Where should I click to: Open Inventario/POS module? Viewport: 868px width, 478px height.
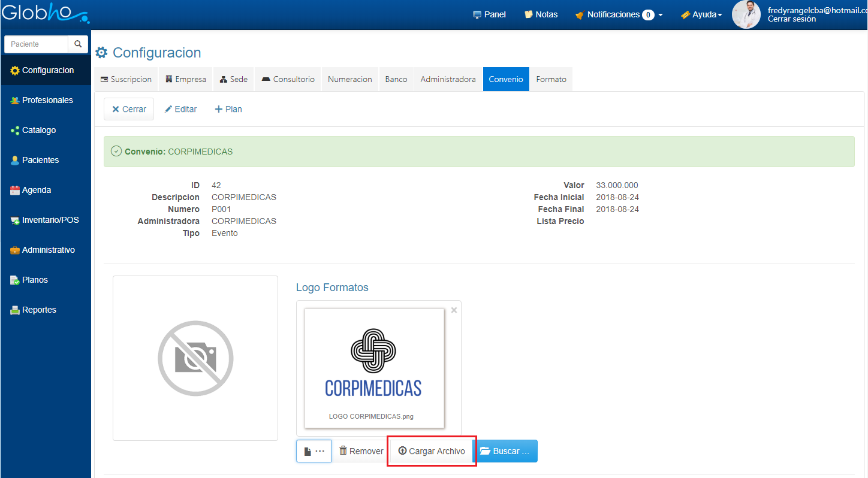tap(50, 220)
